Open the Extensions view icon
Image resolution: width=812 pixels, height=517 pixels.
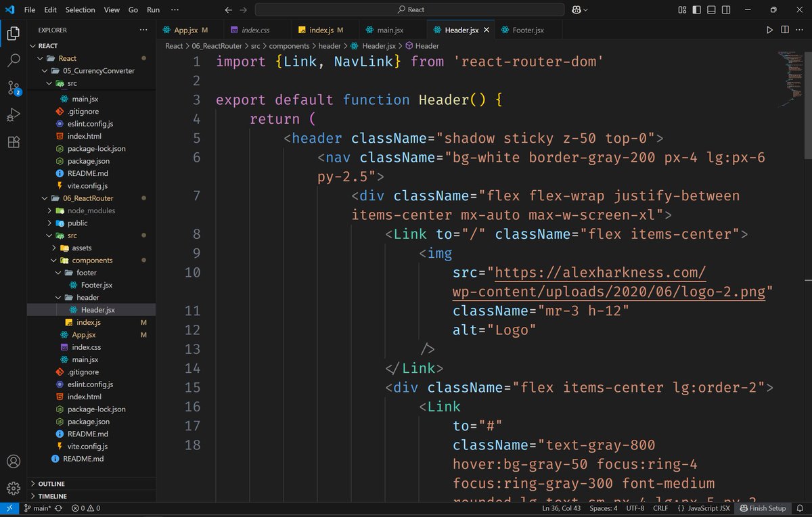tap(14, 142)
